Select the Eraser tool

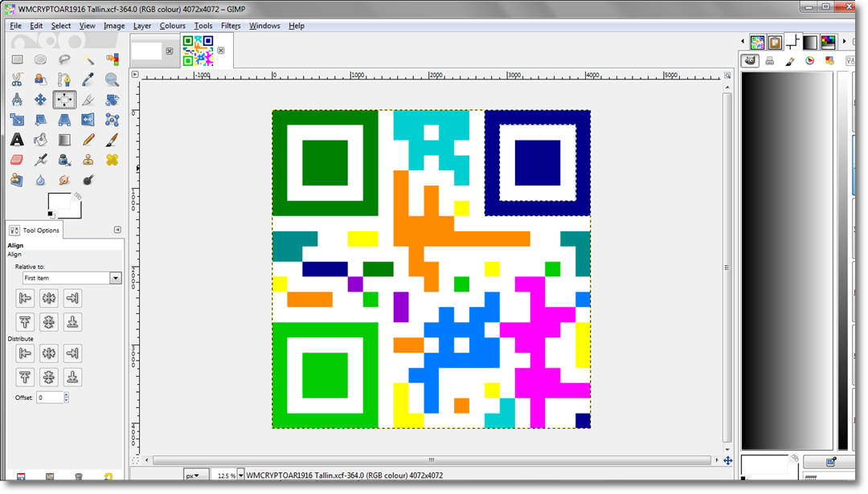click(17, 160)
